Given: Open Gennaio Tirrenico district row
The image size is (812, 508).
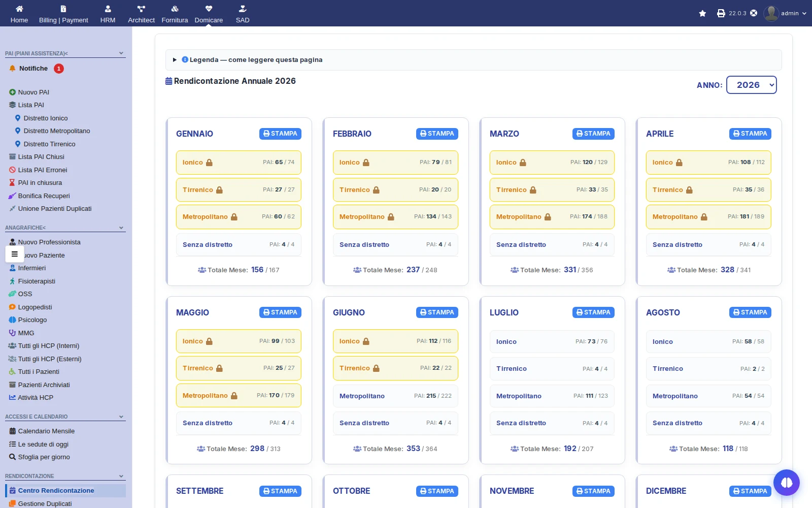Looking at the screenshot, I should [x=239, y=189].
